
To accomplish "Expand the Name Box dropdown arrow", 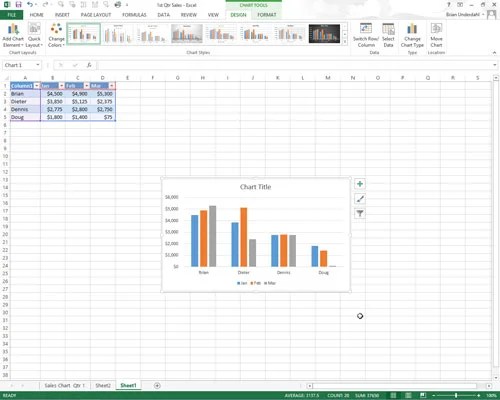I will [38, 65].
